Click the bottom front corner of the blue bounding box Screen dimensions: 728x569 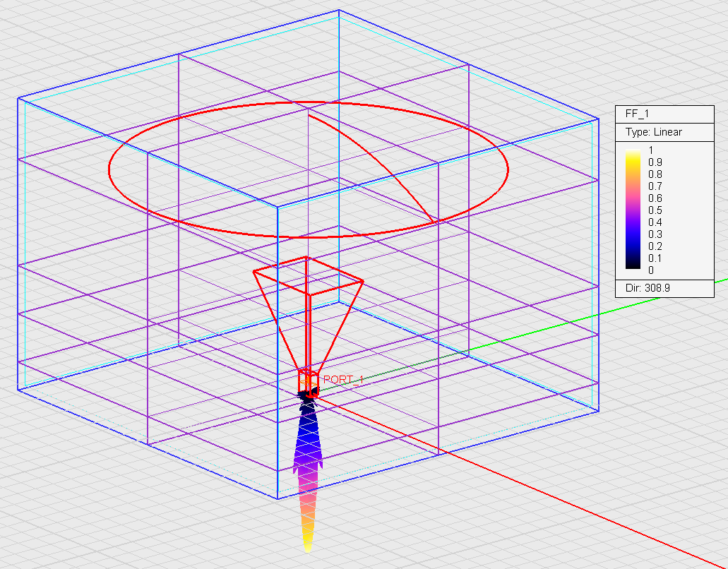(x=277, y=498)
